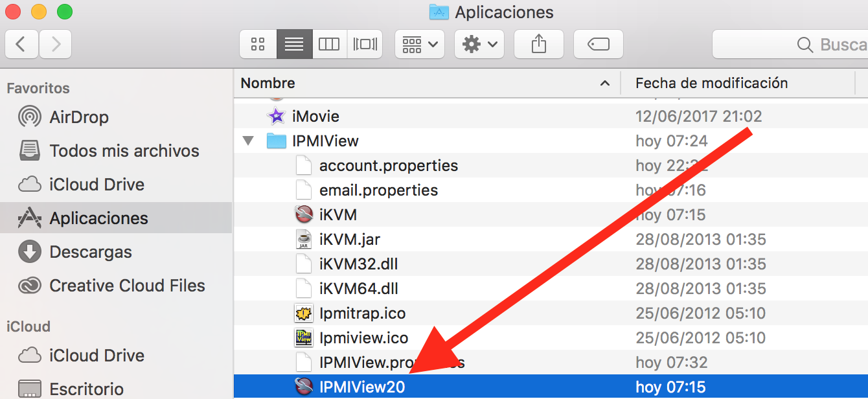
Task: Select the IPMIView20 application icon
Action: tap(304, 387)
